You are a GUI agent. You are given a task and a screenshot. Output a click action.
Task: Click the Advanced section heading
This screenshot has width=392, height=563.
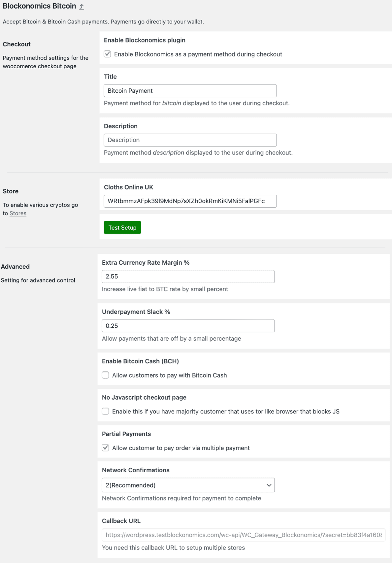[15, 266]
